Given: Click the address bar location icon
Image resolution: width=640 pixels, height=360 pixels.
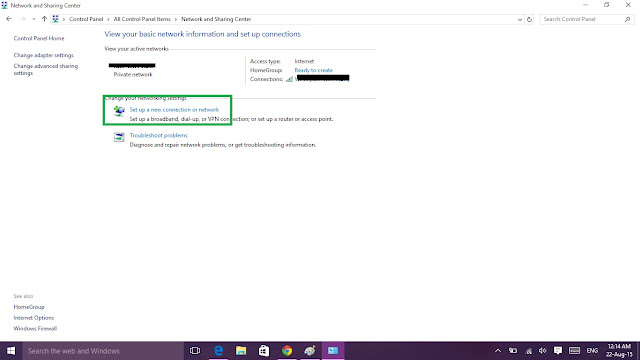Looking at the screenshot, I should [x=56, y=19].
